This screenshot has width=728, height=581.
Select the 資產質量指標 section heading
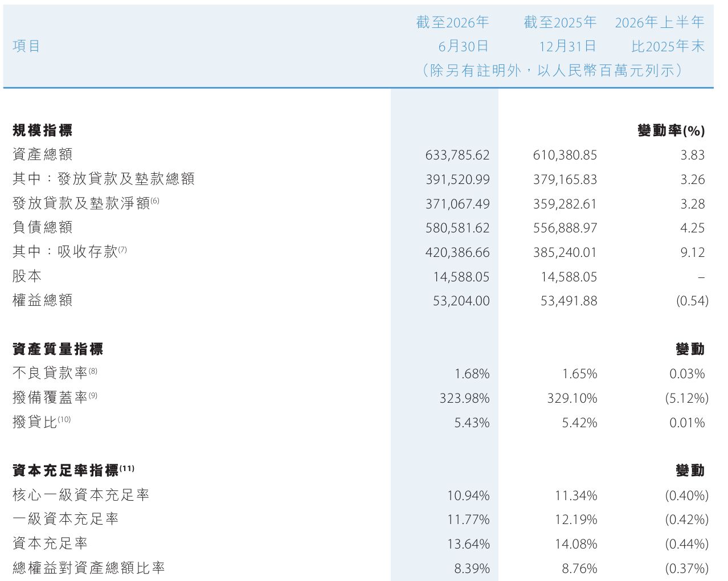pos(58,349)
